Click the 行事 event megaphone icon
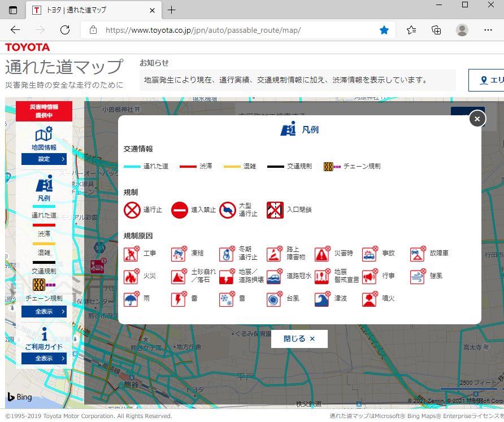Image resolution: width=504 pixels, height=422 pixels. [x=370, y=276]
